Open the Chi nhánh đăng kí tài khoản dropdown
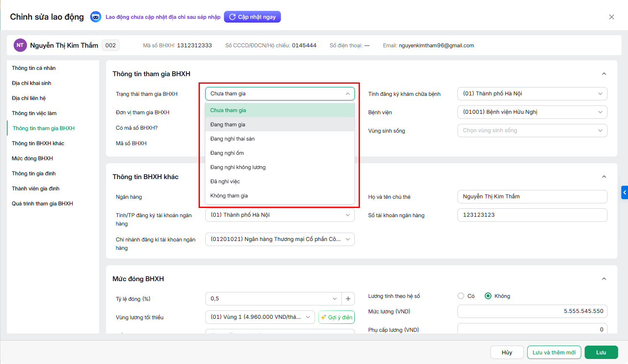The height and width of the screenshot is (364, 628). tap(280, 239)
